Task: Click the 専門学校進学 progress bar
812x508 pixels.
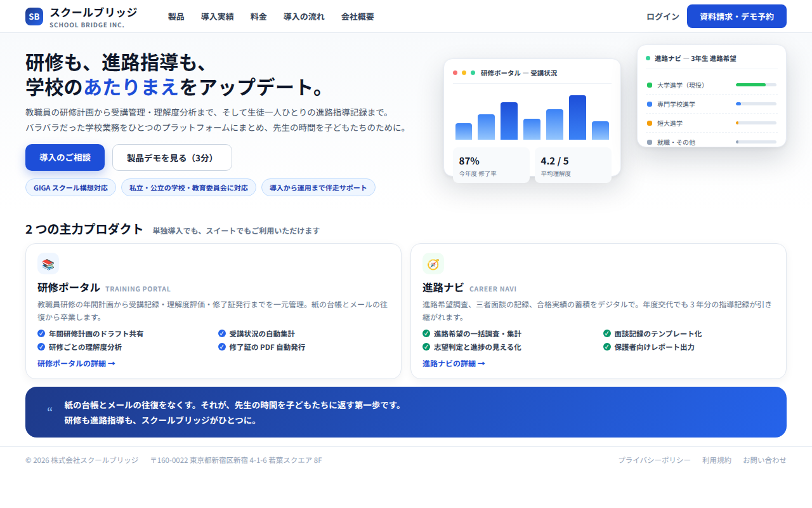Action: 756,104
